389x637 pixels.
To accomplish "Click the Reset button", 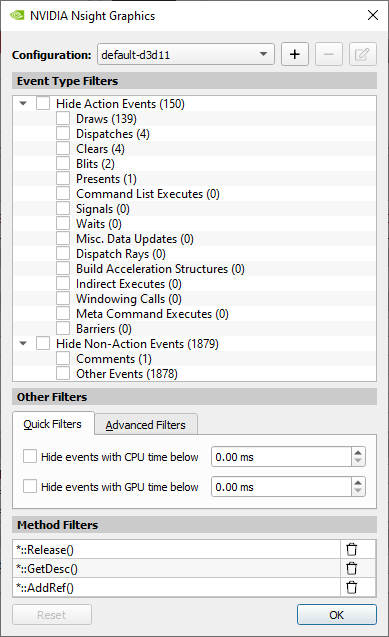I will click(52, 615).
